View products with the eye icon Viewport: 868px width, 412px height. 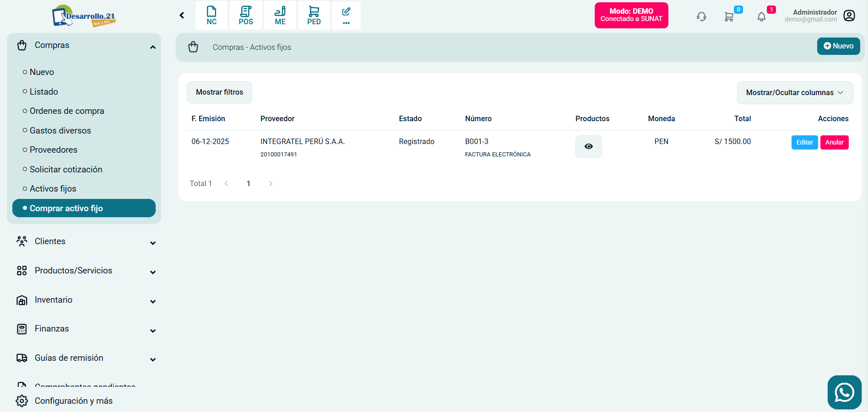tap(588, 146)
